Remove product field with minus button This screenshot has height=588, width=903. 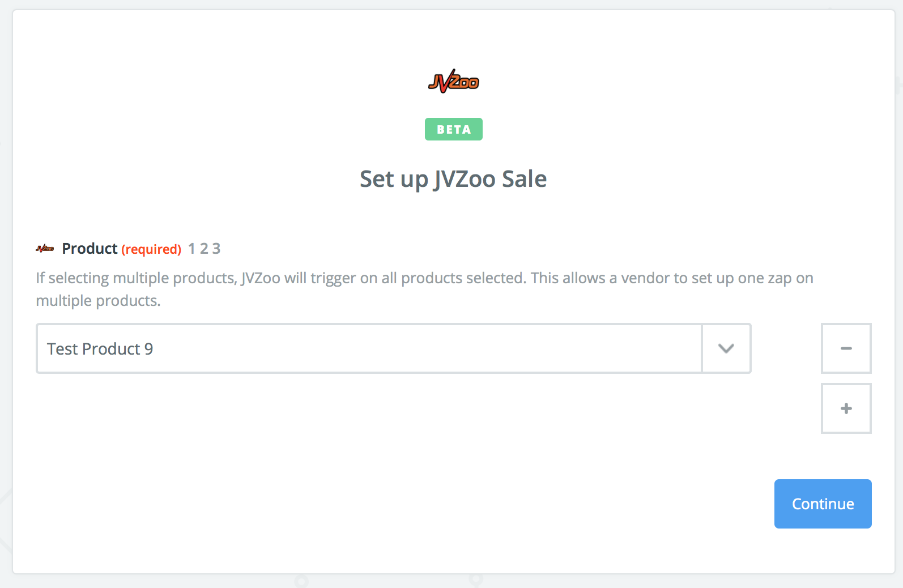846,348
